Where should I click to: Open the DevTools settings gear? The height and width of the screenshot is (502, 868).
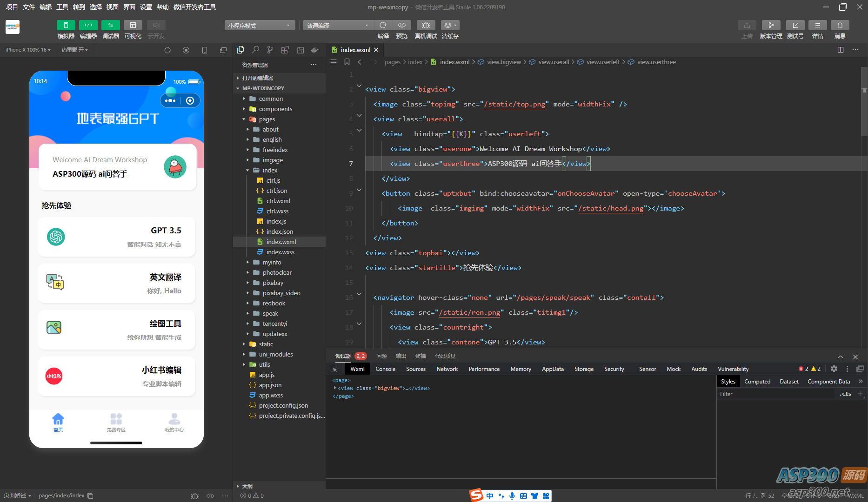834,369
